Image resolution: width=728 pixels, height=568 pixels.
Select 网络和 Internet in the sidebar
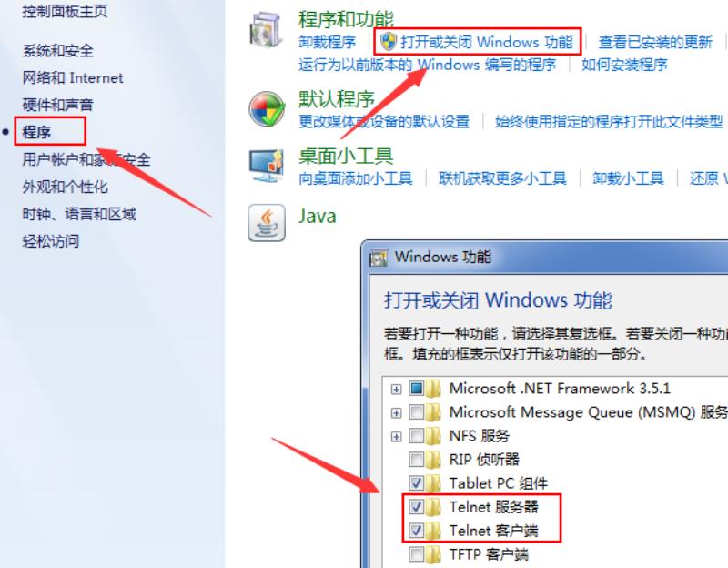[x=73, y=77]
